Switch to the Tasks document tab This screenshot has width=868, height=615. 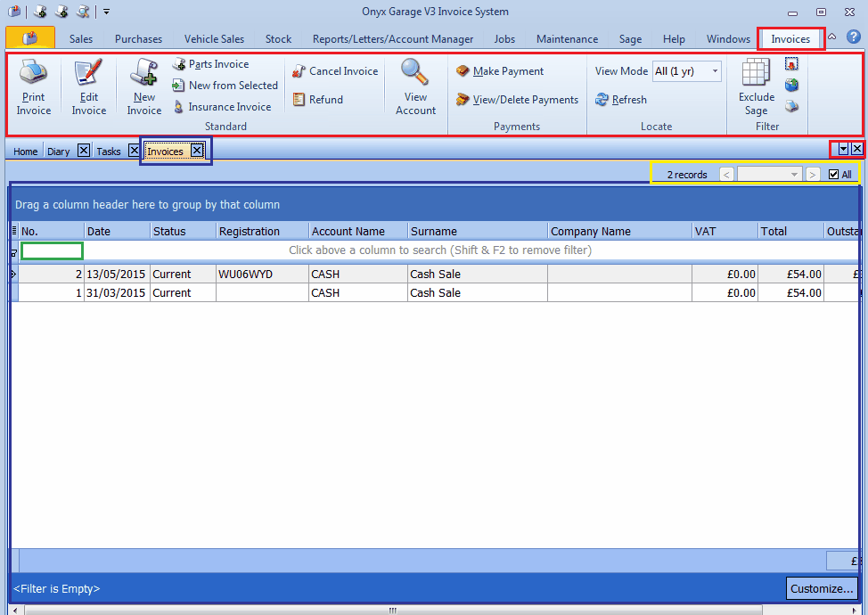pos(109,152)
